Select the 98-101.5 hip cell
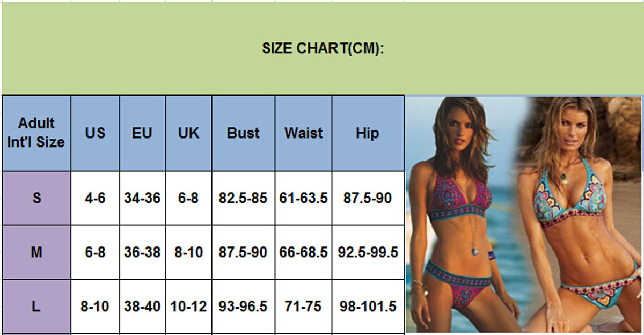 pos(368,307)
